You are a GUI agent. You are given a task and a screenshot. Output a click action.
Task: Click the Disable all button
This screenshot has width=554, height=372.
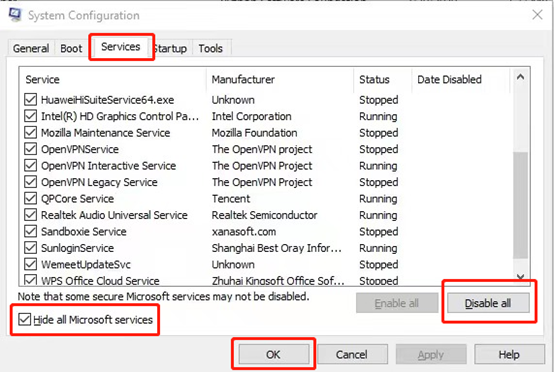tap(488, 303)
